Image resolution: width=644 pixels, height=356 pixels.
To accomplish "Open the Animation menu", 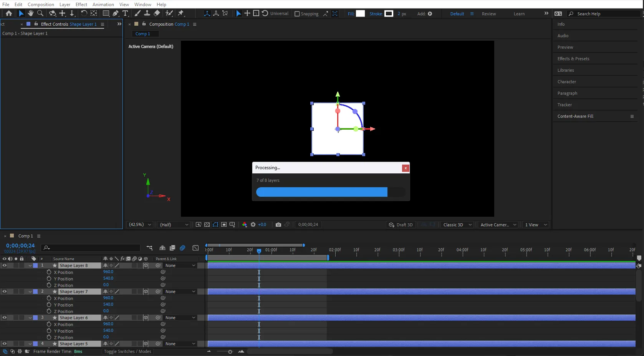I will pyautogui.click(x=103, y=4).
